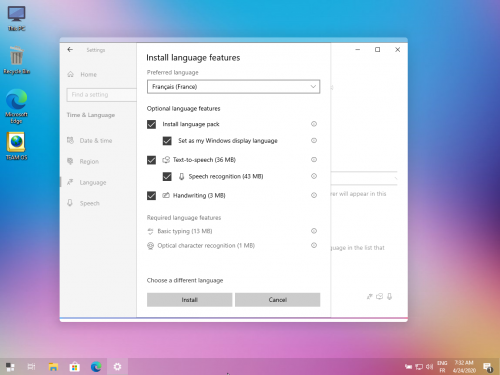Launch Microsoft Edge from the desktop
The image size is (500, 375).
(16, 106)
